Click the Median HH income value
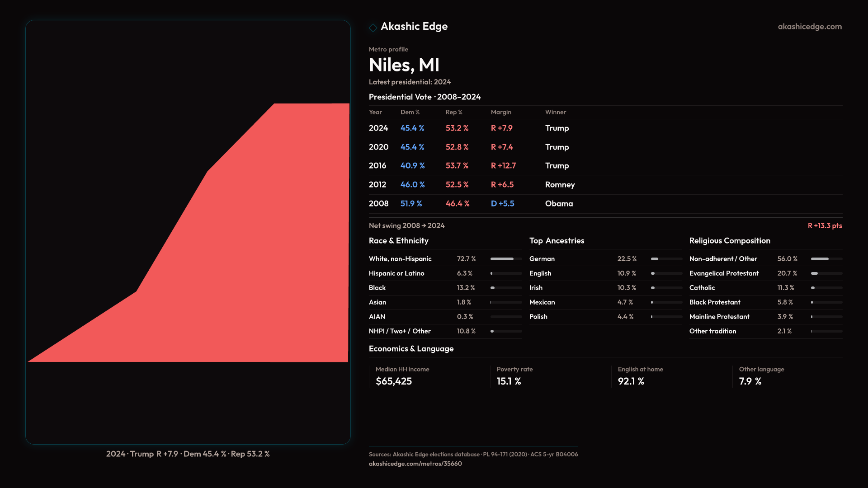Image resolution: width=868 pixels, height=488 pixels. pos(394,381)
